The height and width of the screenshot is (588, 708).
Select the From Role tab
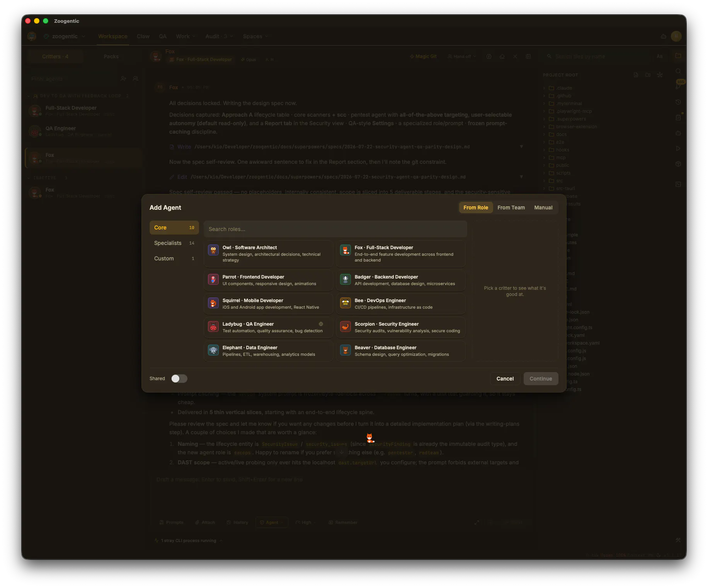point(476,207)
